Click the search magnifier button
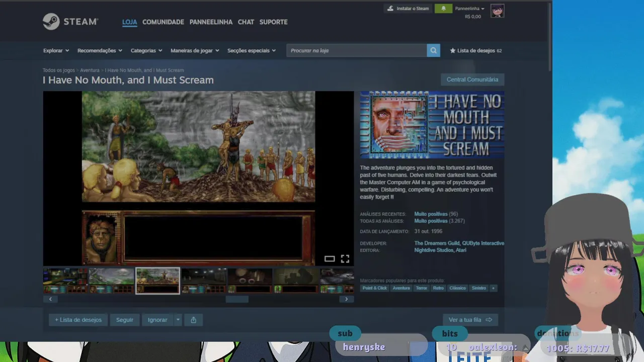This screenshot has height=362, width=644. pos(433,50)
